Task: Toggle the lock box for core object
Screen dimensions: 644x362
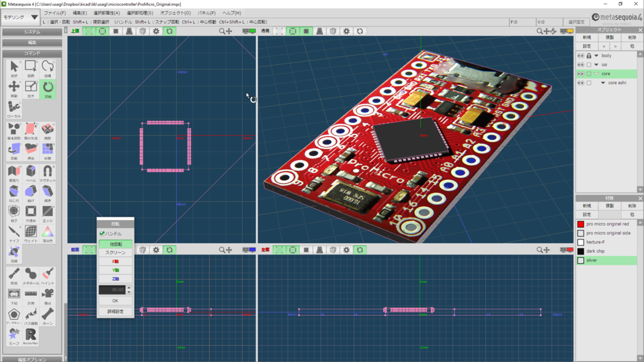Action: tap(589, 74)
